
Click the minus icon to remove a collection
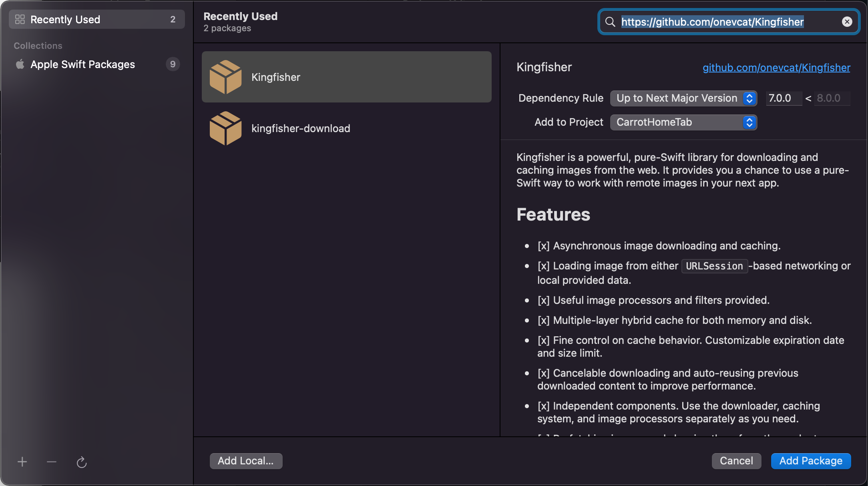[52, 462]
